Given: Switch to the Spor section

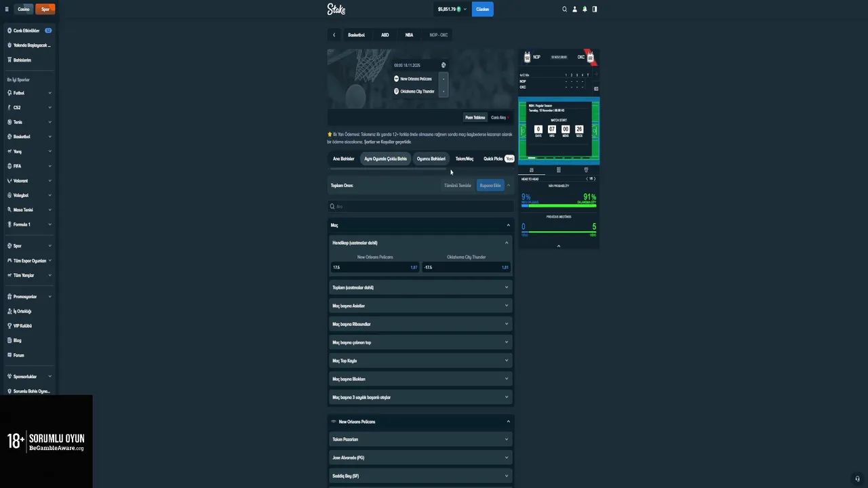Looking at the screenshot, I should pyautogui.click(x=45, y=9).
